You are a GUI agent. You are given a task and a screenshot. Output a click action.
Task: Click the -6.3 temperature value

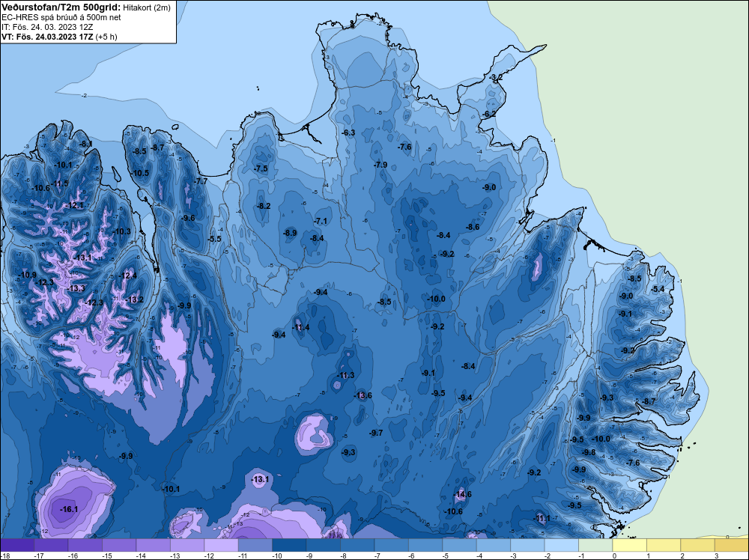click(348, 133)
